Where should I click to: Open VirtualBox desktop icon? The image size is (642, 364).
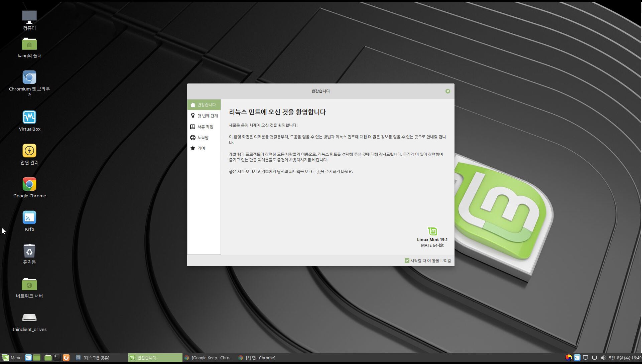pos(29,118)
